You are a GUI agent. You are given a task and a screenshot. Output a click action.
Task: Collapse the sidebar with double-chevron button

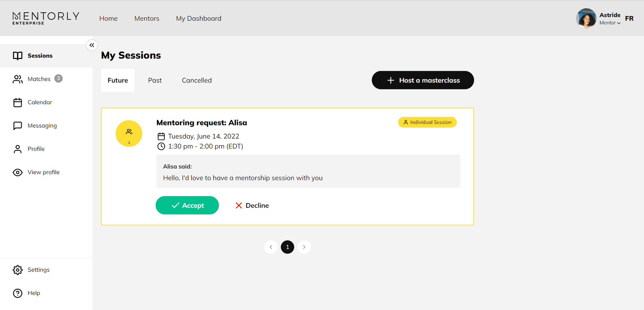[x=92, y=45]
